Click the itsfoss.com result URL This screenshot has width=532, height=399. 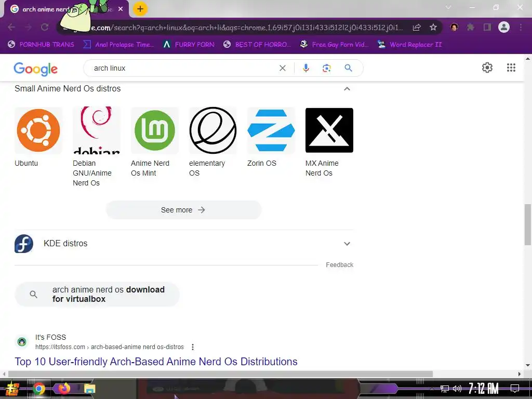[110, 347]
